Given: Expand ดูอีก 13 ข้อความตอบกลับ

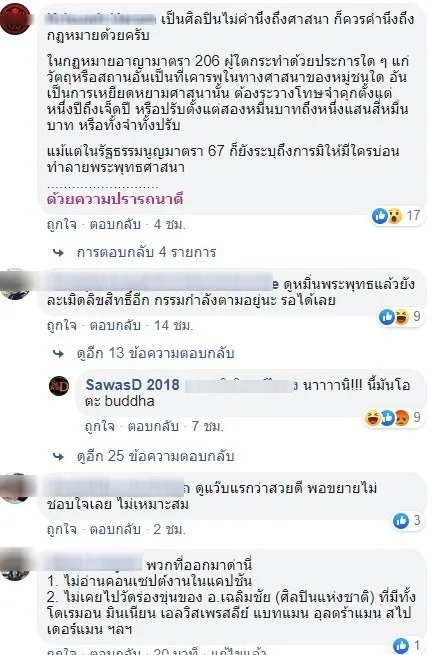Looking at the screenshot, I should coord(155,353).
